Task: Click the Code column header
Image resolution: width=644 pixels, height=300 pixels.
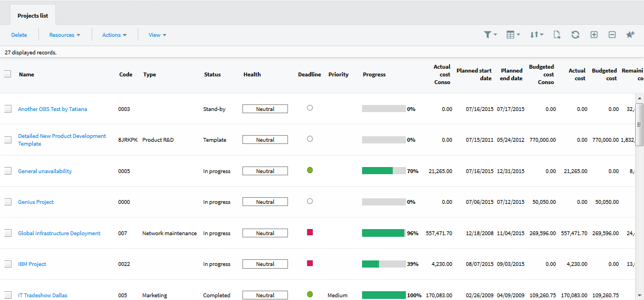Action: [x=126, y=75]
